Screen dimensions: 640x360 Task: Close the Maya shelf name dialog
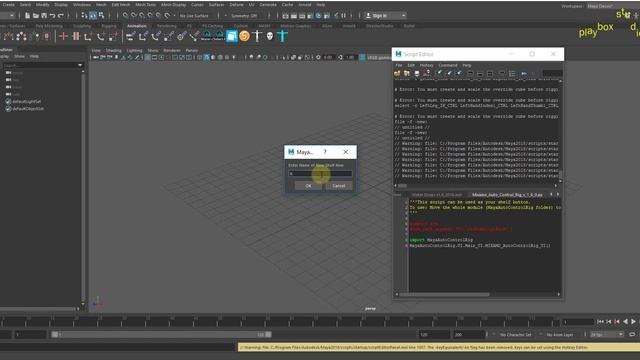(346, 152)
